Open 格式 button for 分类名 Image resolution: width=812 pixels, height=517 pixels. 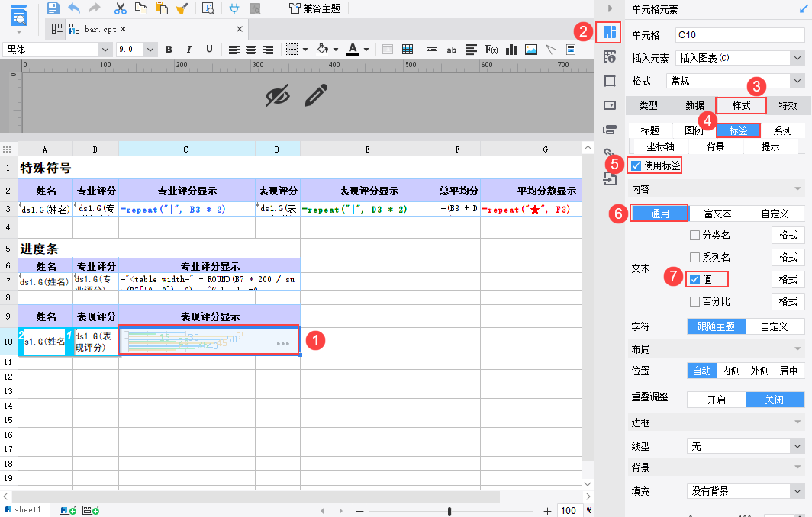pos(788,236)
